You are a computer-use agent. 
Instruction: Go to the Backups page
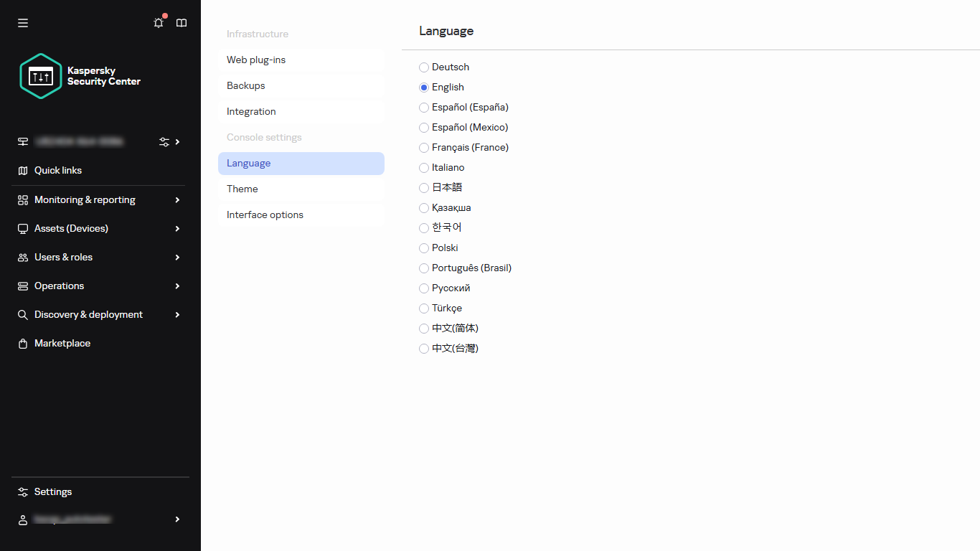[245, 85]
